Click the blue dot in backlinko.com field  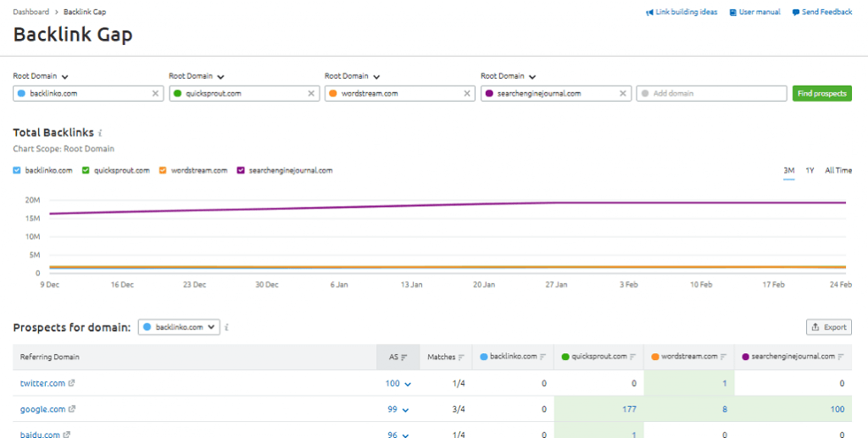pyautogui.click(x=21, y=93)
